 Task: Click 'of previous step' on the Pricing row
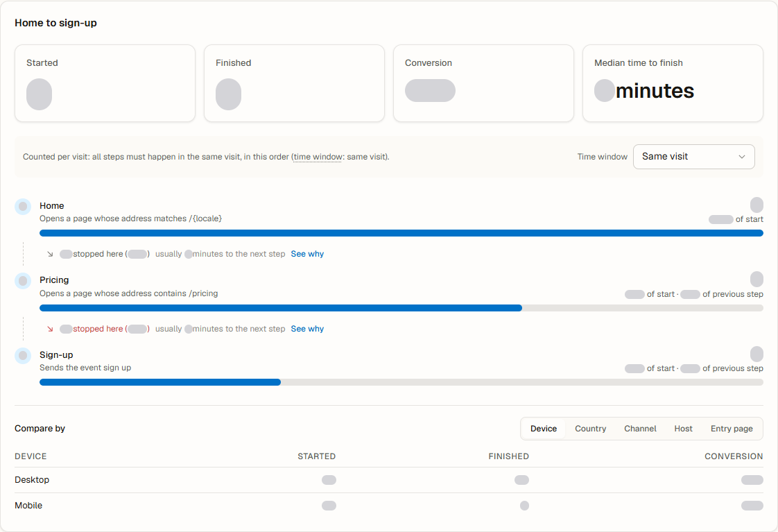(733, 294)
